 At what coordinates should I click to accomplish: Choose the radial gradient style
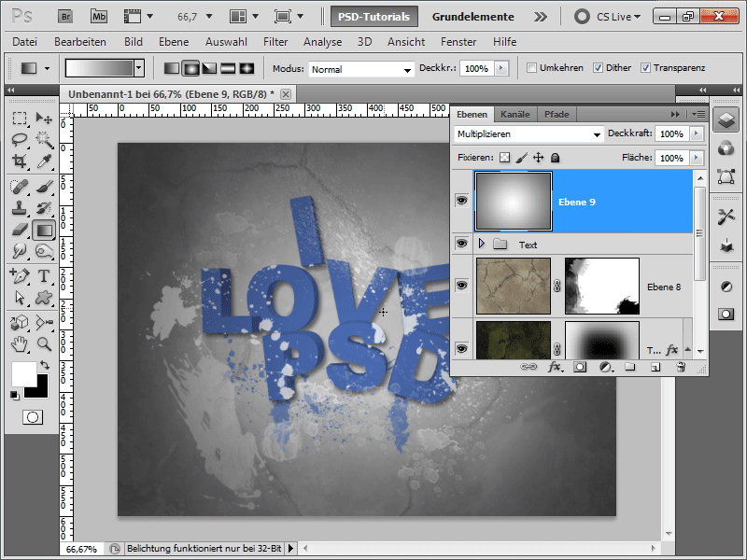pos(190,68)
